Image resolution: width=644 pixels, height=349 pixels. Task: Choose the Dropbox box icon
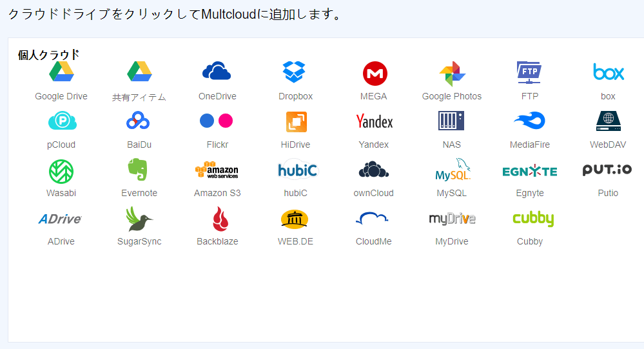294,72
